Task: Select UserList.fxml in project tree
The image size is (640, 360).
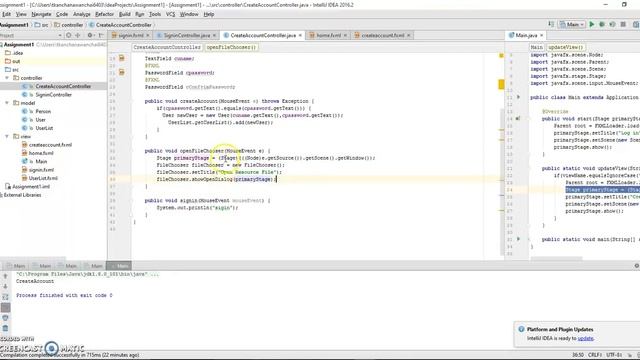Action: click(43, 178)
